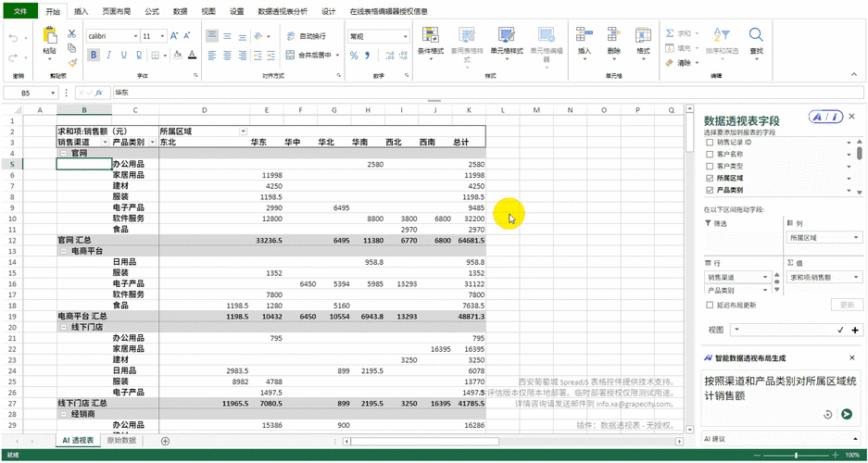Open the 销售渠道 header filter dropdown
Viewport: 868px width, 463px height.
pyautogui.click(x=106, y=143)
